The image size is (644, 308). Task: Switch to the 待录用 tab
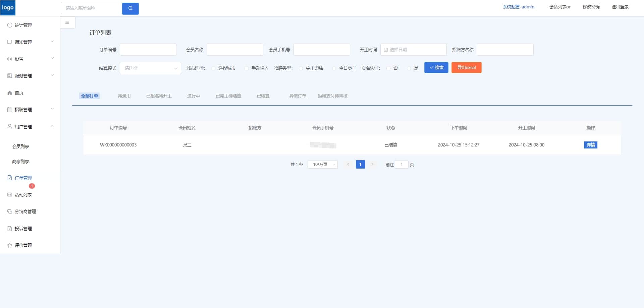(x=124, y=96)
